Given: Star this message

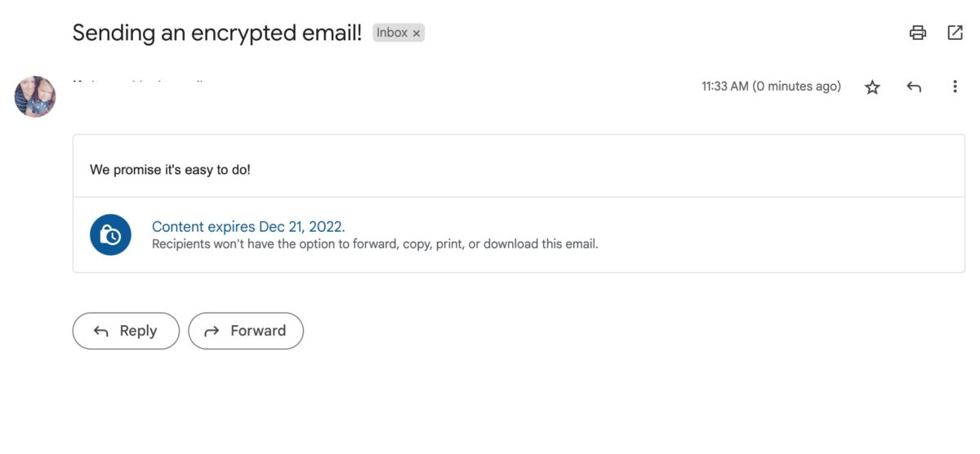Looking at the screenshot, I should [872, 87].
